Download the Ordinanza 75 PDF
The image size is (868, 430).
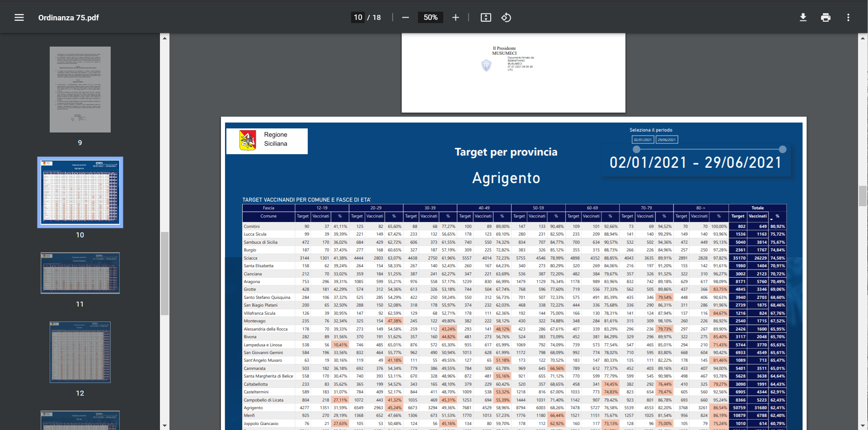coord(803,18)
